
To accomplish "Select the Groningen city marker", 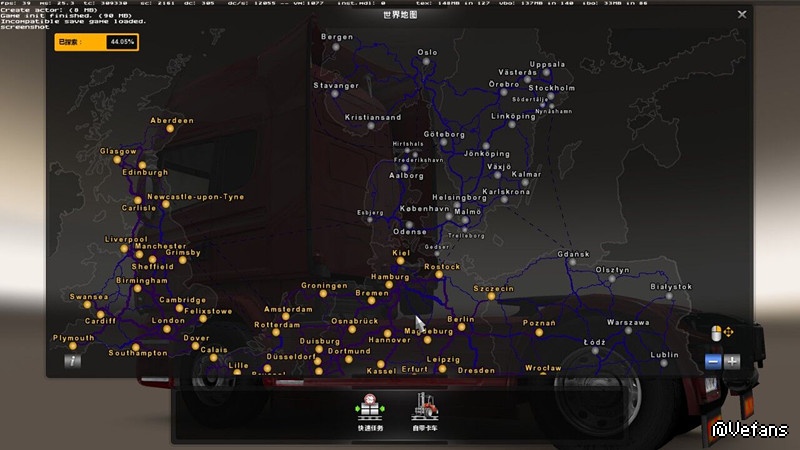I will pos(323,294).
